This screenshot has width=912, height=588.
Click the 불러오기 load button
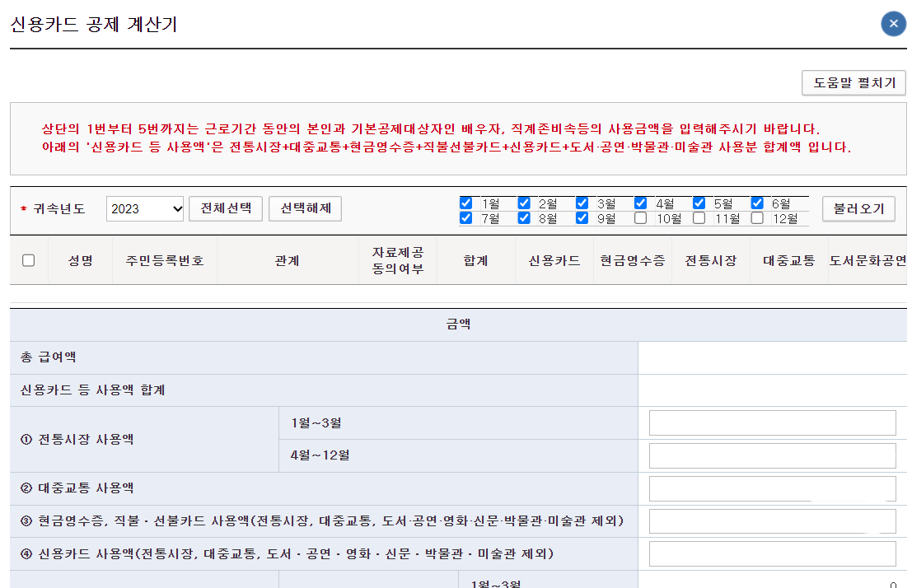tap(858, 209)
